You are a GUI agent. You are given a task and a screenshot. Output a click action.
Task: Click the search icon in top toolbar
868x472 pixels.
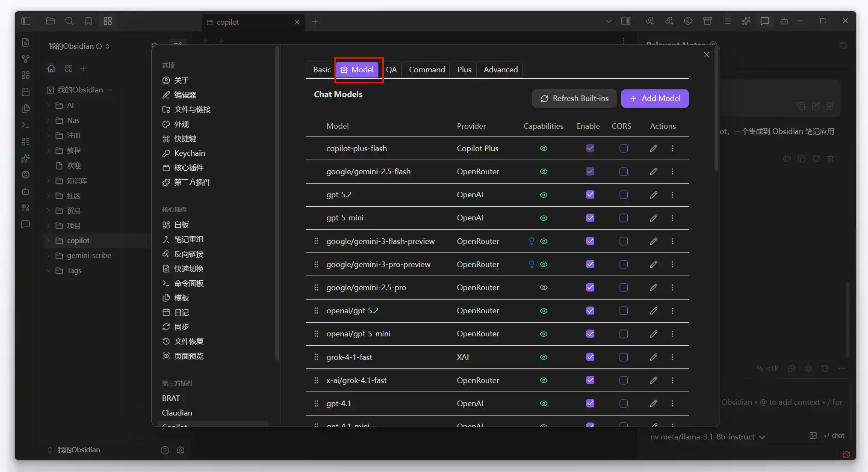click(x=69, y=21)
